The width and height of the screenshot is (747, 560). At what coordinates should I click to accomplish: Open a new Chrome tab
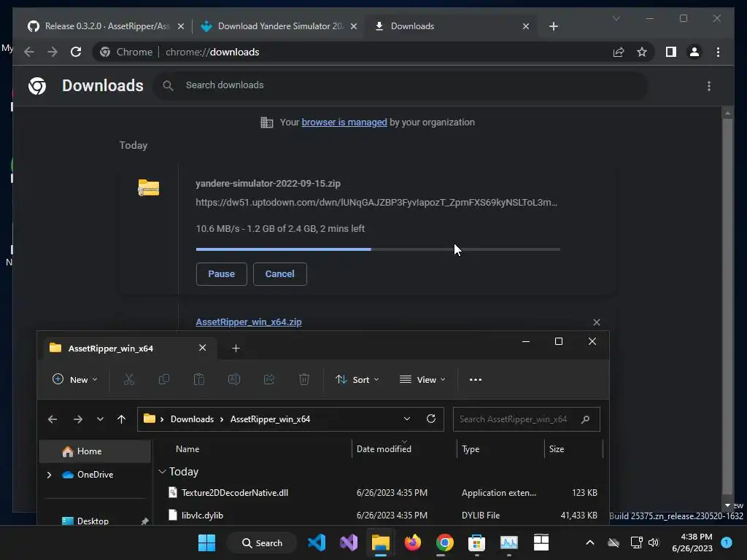pyautogui.click(x=553, y=26)
